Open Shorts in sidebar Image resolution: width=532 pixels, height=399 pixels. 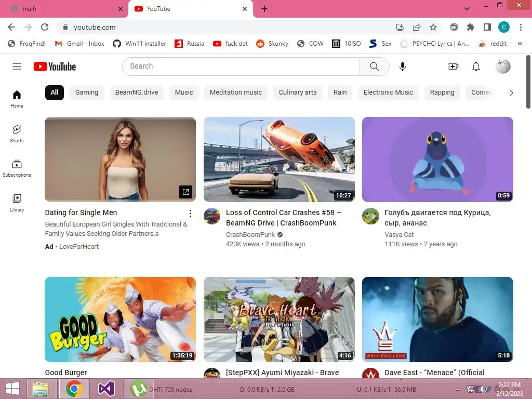(17, 134)
